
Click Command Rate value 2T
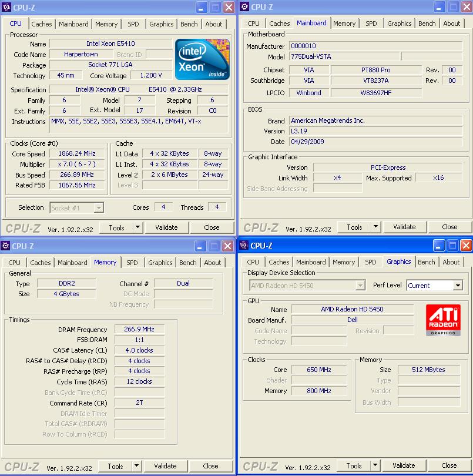(x=140, y=403)
